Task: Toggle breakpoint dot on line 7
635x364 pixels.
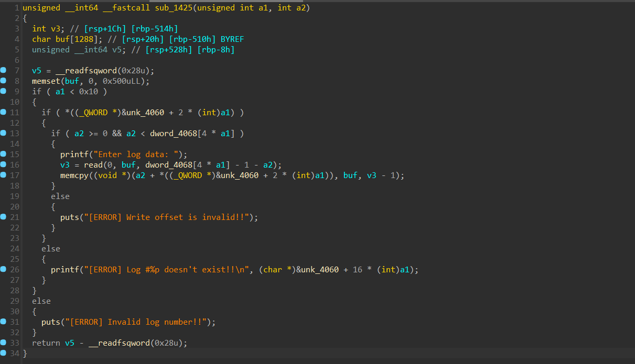Action: point(4,71)
